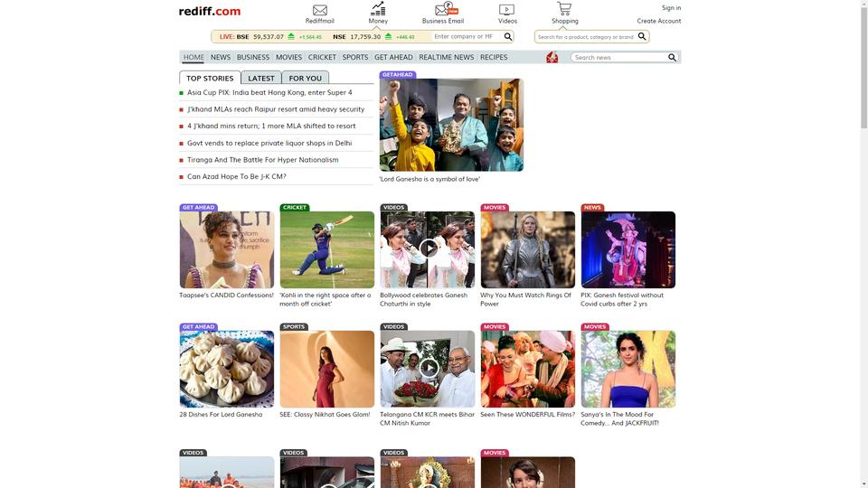Open the Rediffmail envelope icon
The image size is (868, 488).
pos(320,10)
